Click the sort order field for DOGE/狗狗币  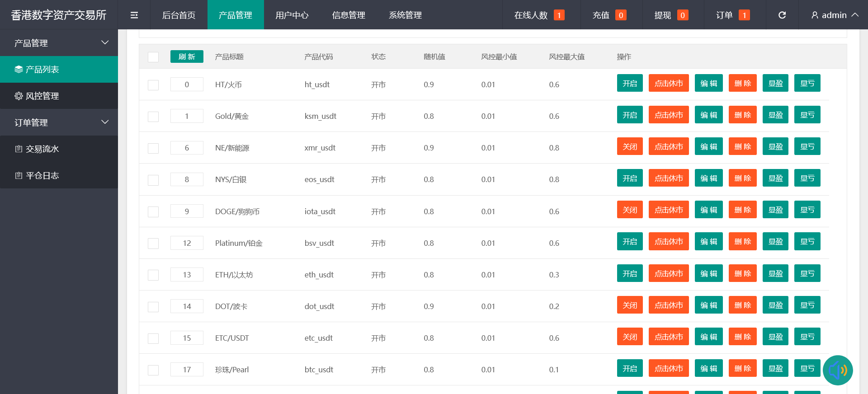coord(187,211)
